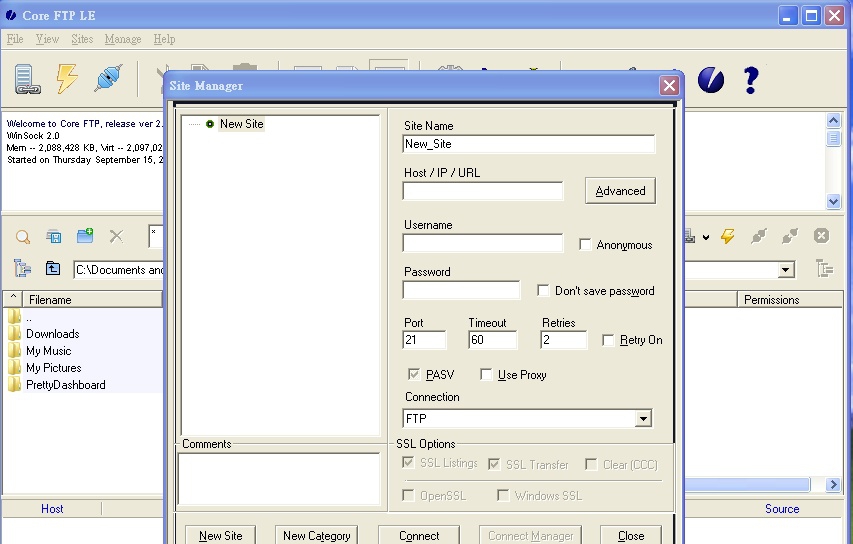
Task: Click the remote pane round stop icon
Action: click(821, 236)
